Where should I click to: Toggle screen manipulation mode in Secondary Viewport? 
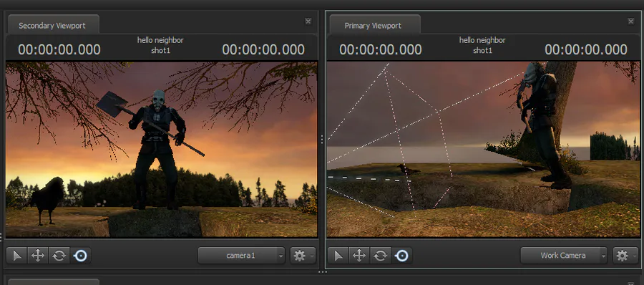click(x=80, y=256)
